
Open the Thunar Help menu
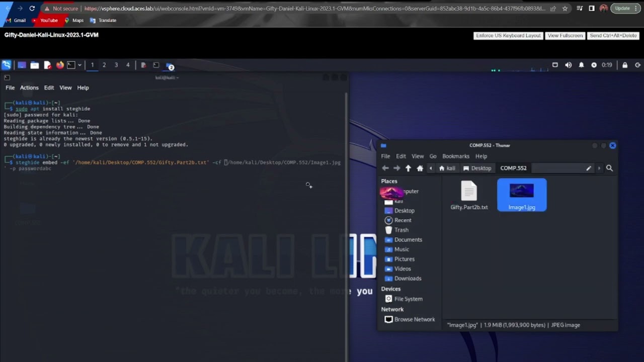coord(481,156)
